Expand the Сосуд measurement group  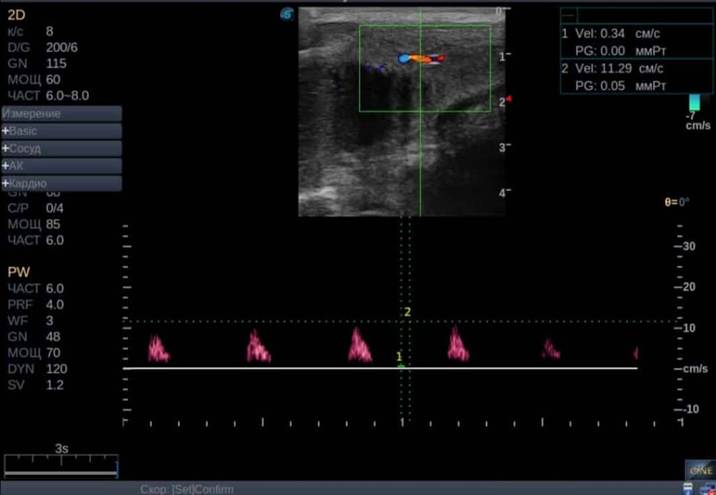click(x=61, y=148)
